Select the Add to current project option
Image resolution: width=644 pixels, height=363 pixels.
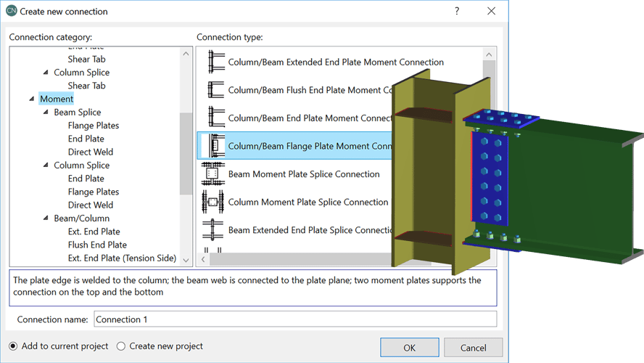click(14, 346)
